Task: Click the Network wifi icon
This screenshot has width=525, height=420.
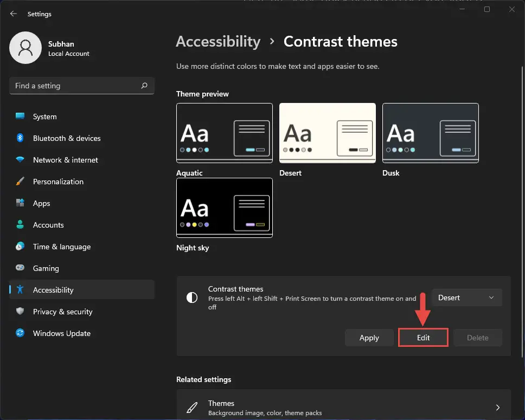Action: tap(20, 160)
